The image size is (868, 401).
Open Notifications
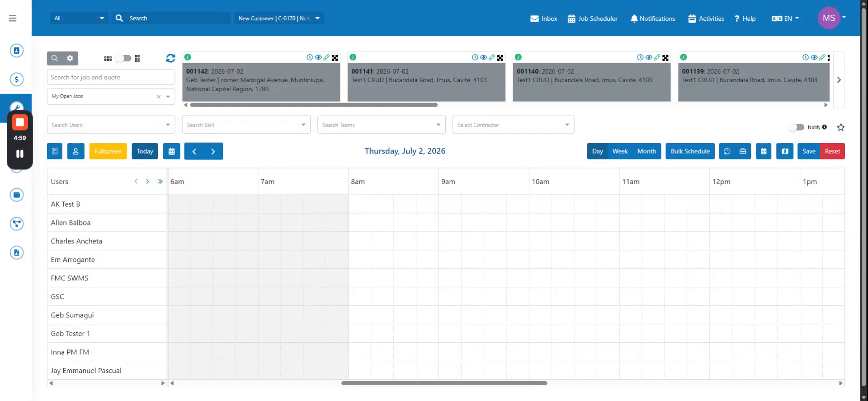[653, 19]
